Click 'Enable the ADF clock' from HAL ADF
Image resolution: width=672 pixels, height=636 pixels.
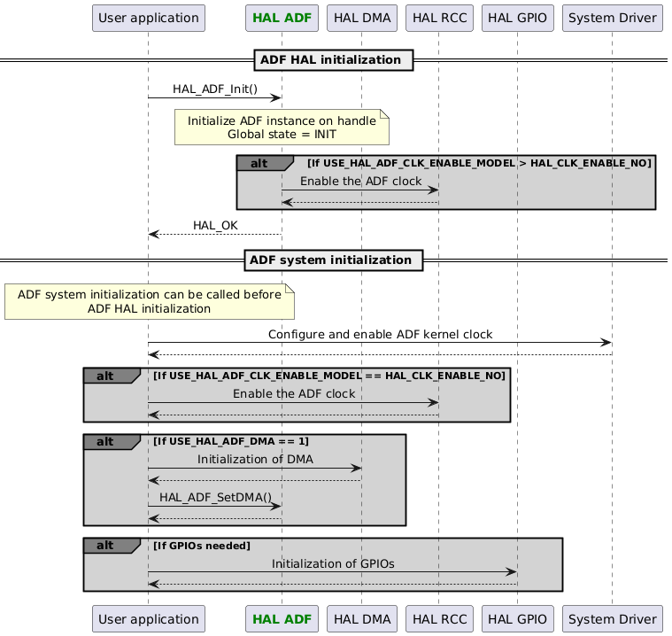click(360, 182)
